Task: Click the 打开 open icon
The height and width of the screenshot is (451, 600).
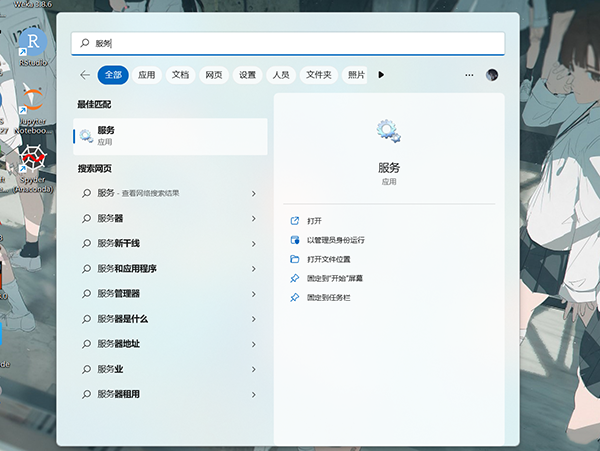Action: point(294,221)
